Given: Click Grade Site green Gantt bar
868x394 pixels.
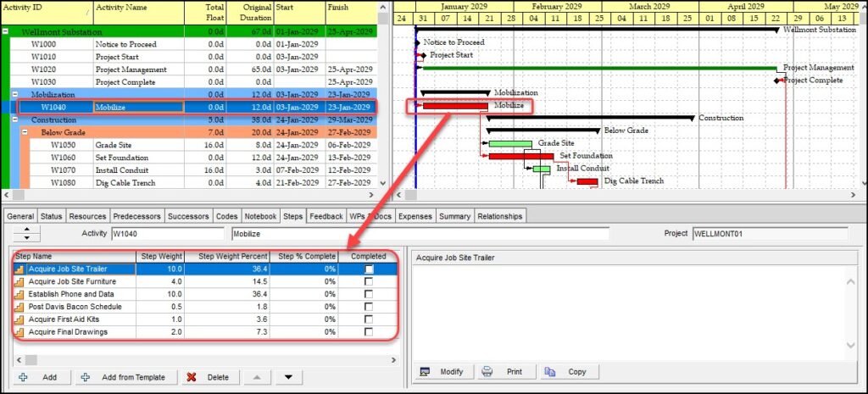Looking at the screenshot, I should [509, 144].
